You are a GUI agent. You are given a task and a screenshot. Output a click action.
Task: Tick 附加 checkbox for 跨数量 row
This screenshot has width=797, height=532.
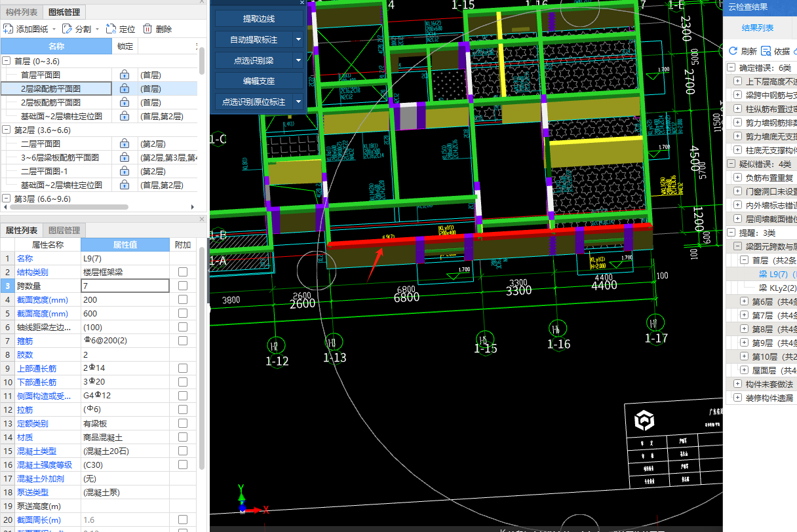click(x=183, y=286)
